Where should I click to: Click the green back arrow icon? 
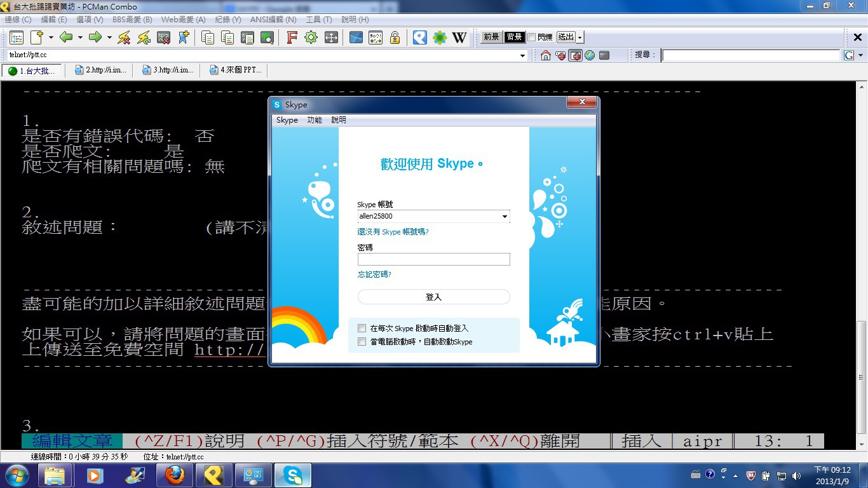click(x=66, y=37)
